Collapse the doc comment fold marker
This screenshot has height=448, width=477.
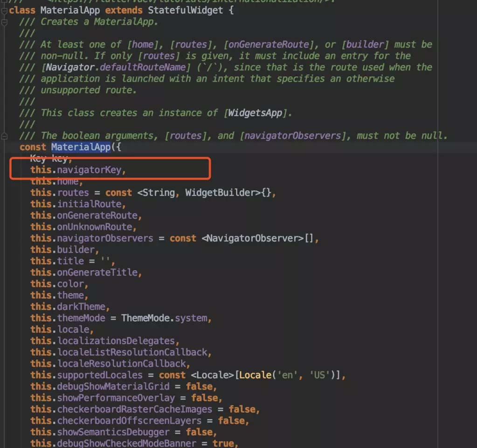(x=4, y=22)
